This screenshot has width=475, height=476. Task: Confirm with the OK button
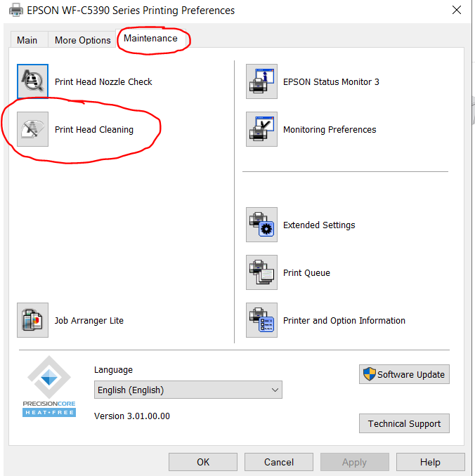point(203,462)
